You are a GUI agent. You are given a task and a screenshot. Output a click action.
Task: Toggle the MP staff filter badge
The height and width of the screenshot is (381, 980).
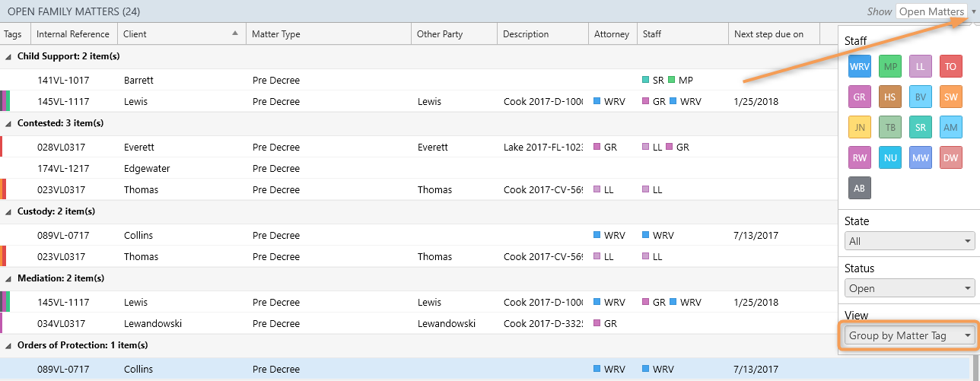(x=890, y=67)
